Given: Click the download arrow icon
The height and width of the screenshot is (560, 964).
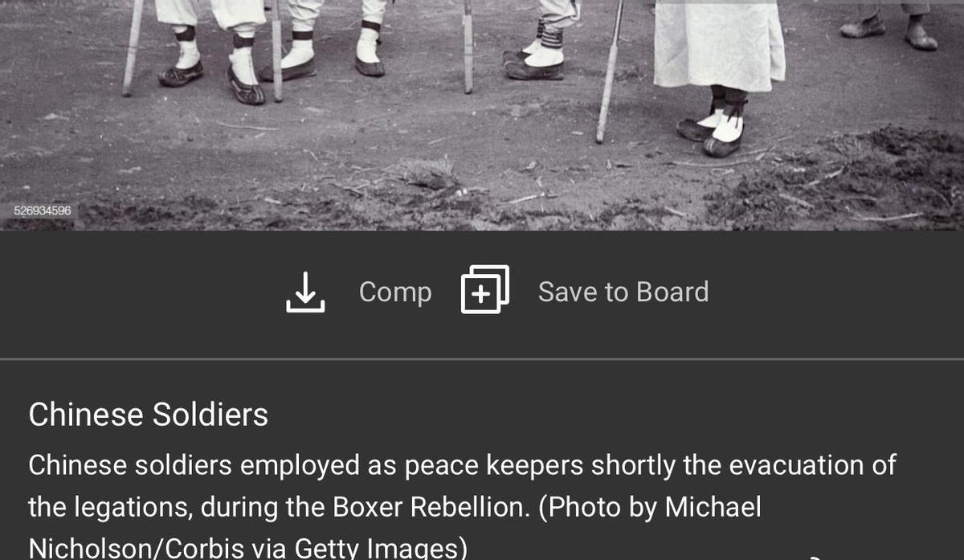Looking at the screenshot, I should 305,291.
